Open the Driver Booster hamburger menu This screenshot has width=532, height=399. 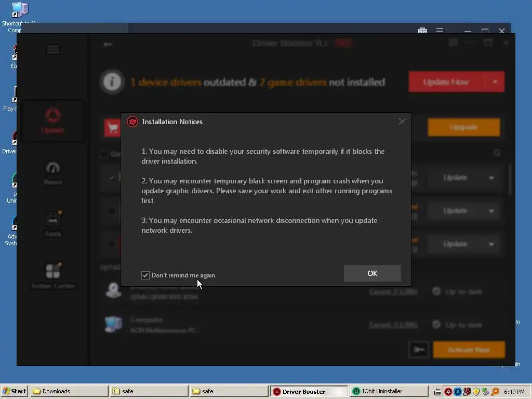click(52, 50)
